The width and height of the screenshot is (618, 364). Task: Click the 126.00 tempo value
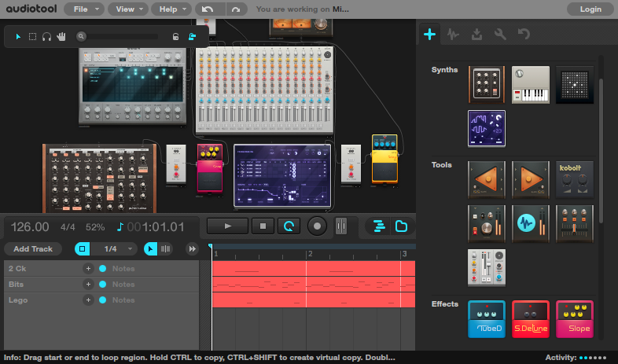pos(30,227)
